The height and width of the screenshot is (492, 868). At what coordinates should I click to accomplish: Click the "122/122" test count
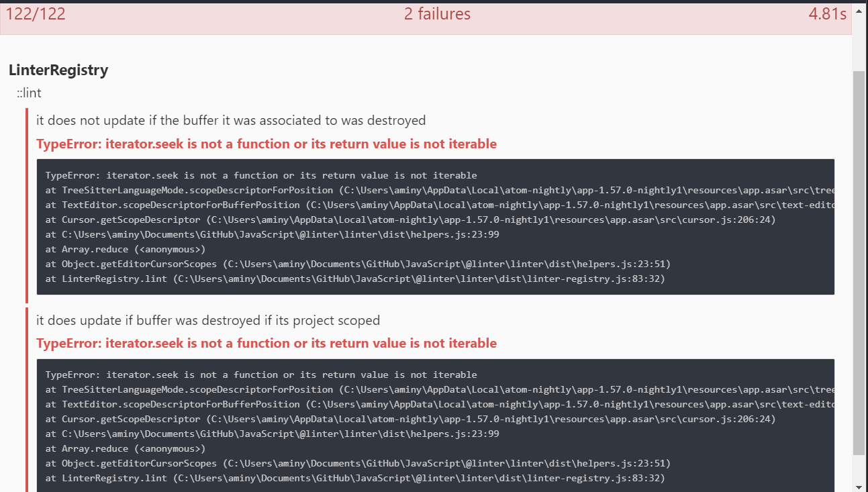pos(36,13)
